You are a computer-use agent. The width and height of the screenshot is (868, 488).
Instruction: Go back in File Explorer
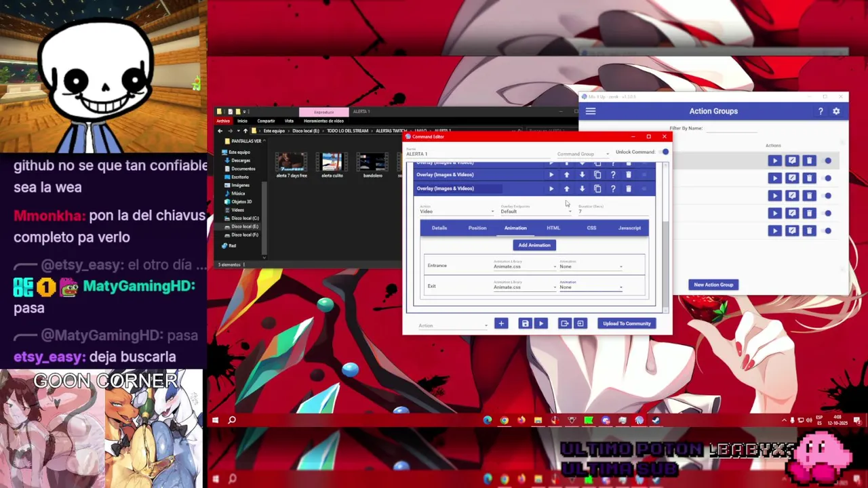[220, 130]
